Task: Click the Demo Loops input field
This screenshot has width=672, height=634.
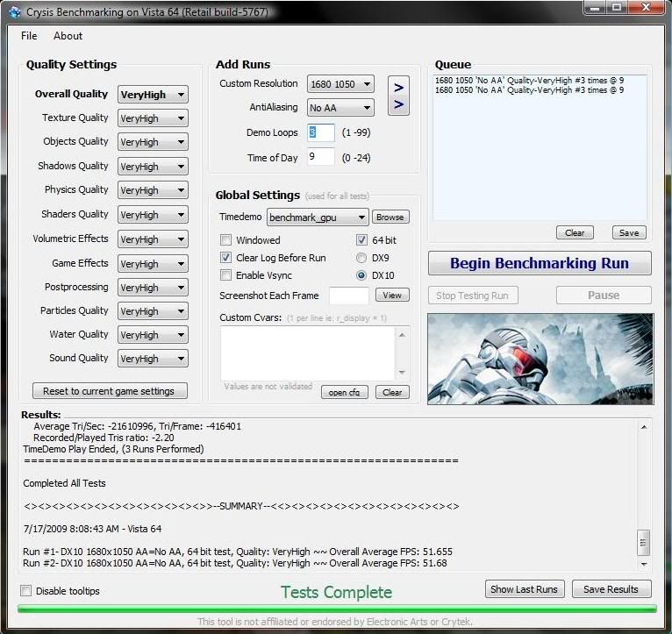Action: click(x=321, y=132)
